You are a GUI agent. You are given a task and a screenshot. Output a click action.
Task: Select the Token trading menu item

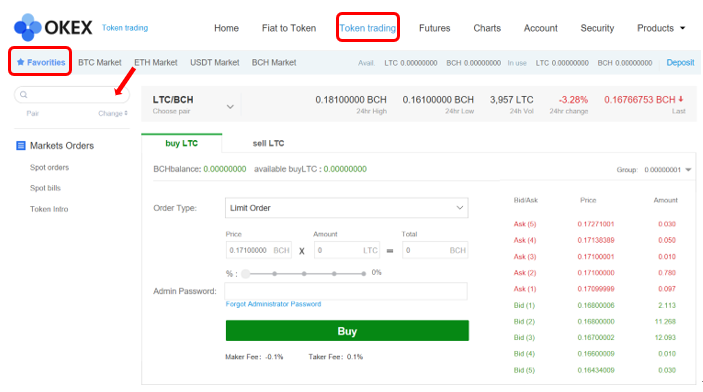(368, 28)
